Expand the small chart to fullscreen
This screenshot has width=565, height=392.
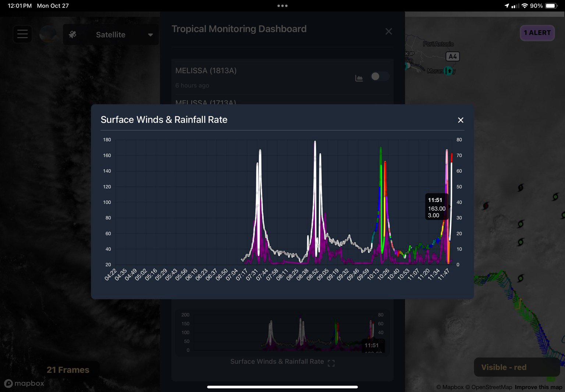click(x=331, y=363)
